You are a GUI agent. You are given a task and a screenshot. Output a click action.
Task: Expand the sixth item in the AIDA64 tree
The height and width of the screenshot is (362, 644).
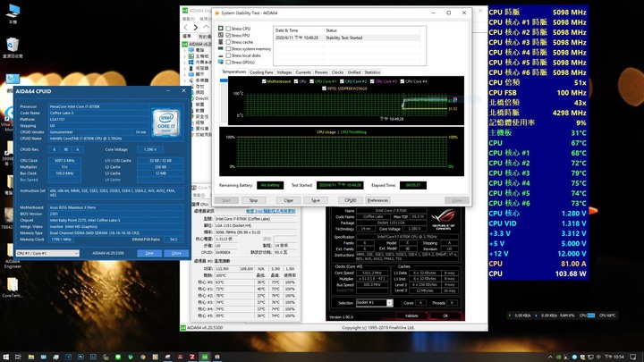click(x=185, y=80)
